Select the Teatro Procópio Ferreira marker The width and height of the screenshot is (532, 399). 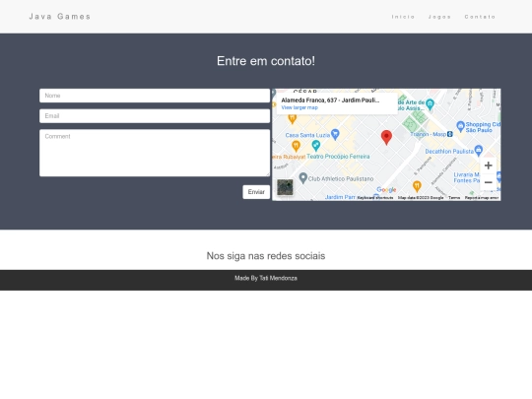[316, 146]
